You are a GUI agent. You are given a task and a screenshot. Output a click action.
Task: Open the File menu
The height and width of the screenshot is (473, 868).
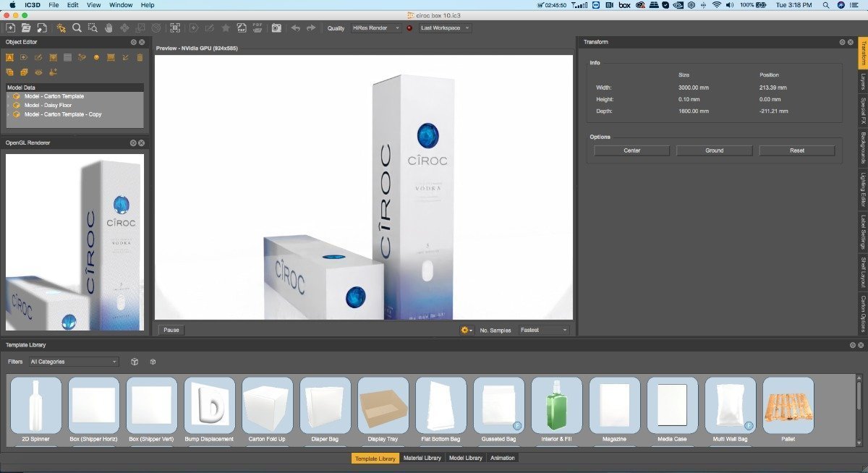[x=54, y=5]
